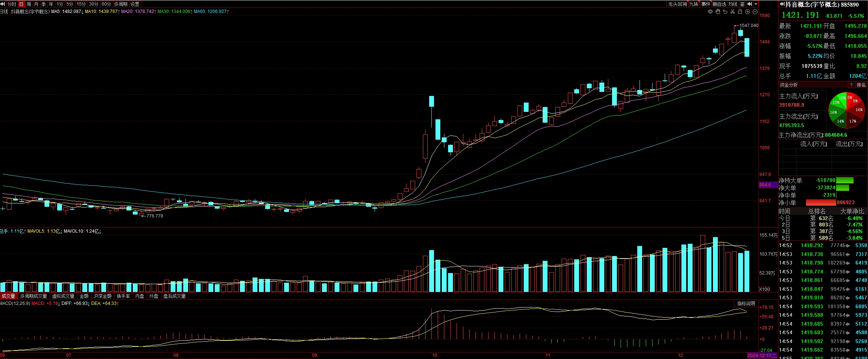Select 换手率 turnover tab
868x359 pixels.
click(124, 296)
